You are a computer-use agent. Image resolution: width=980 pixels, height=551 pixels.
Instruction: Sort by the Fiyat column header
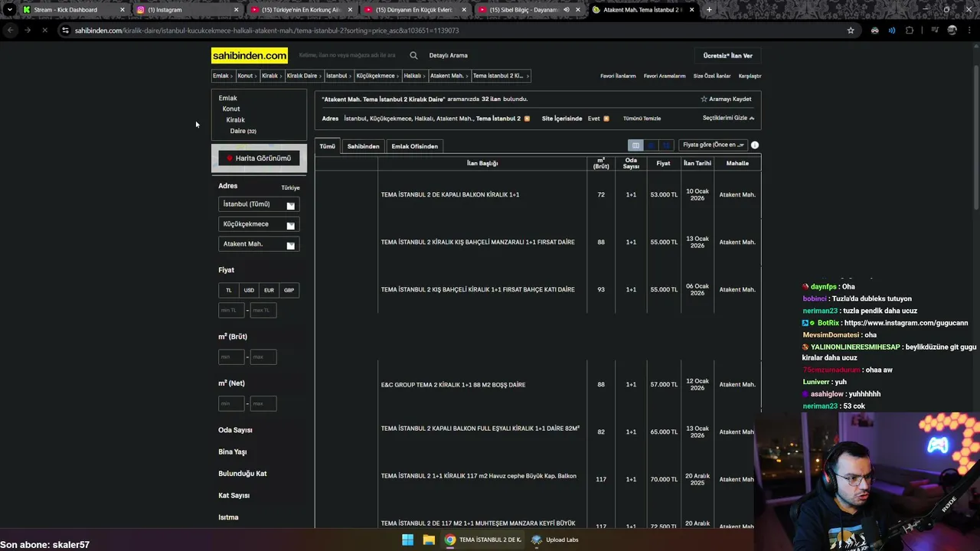pyautogui.click(x=663, y=163)
